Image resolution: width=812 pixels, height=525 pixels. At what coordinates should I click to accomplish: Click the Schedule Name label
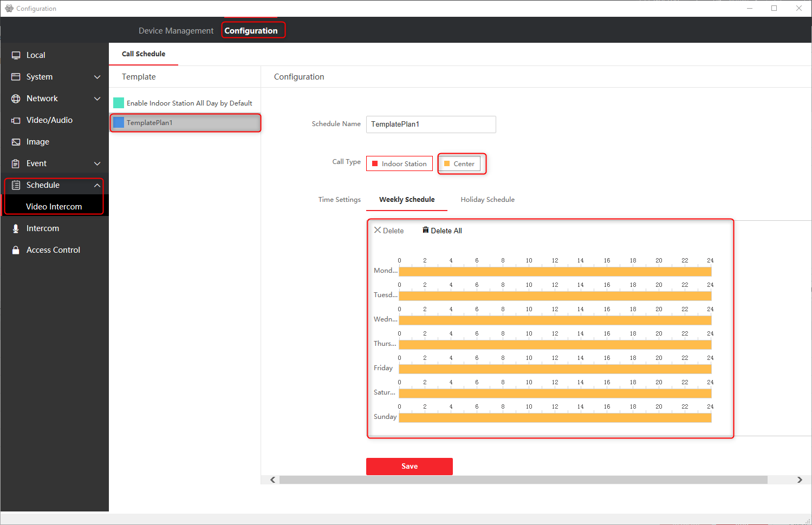click(336, 124)
